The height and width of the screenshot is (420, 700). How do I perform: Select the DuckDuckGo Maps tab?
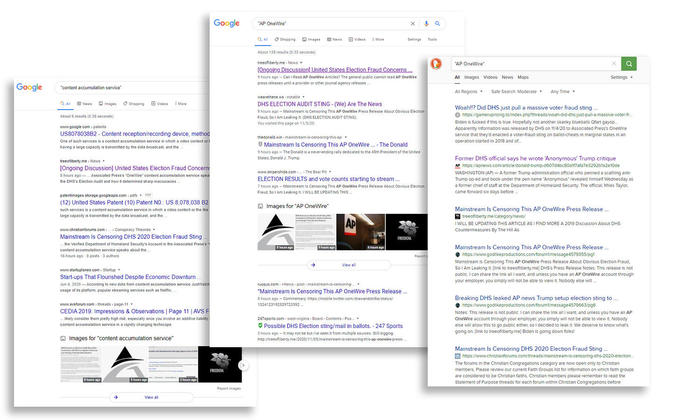[x=523, y=77]
